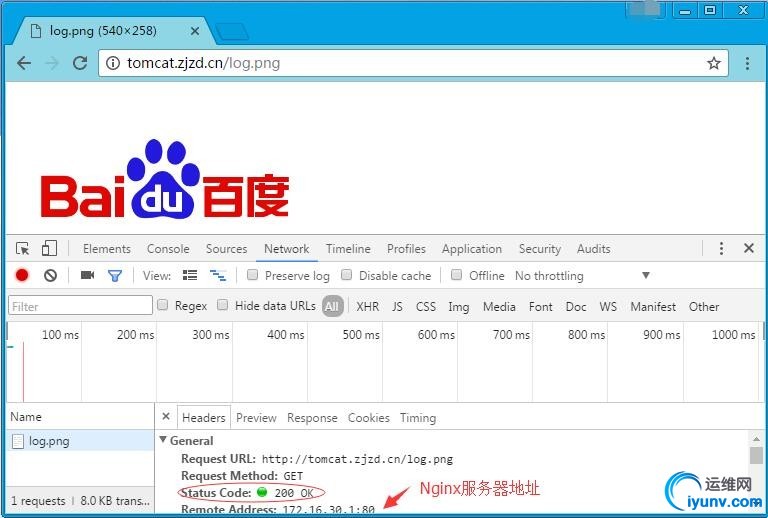Image resolution: width=768 pixels, height=518 pixels.
Task: Open the Headers detail tab
Action: pyautogui.click(x=203, y=418)
